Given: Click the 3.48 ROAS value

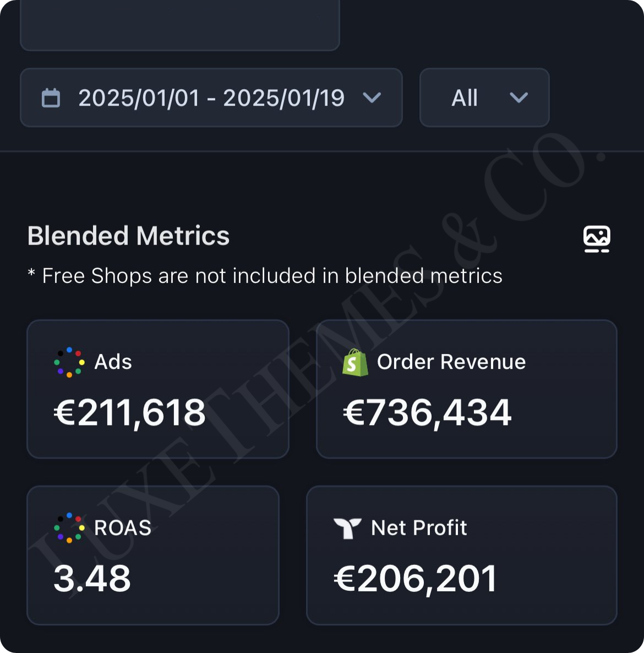Looking at the screenshot, I should [x=92, y=579].
